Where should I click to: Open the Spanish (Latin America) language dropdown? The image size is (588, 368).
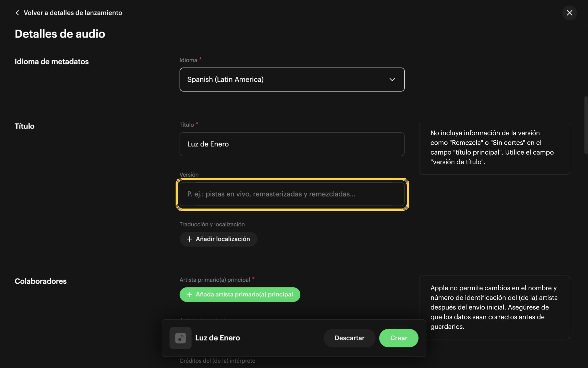coord(292,79)
